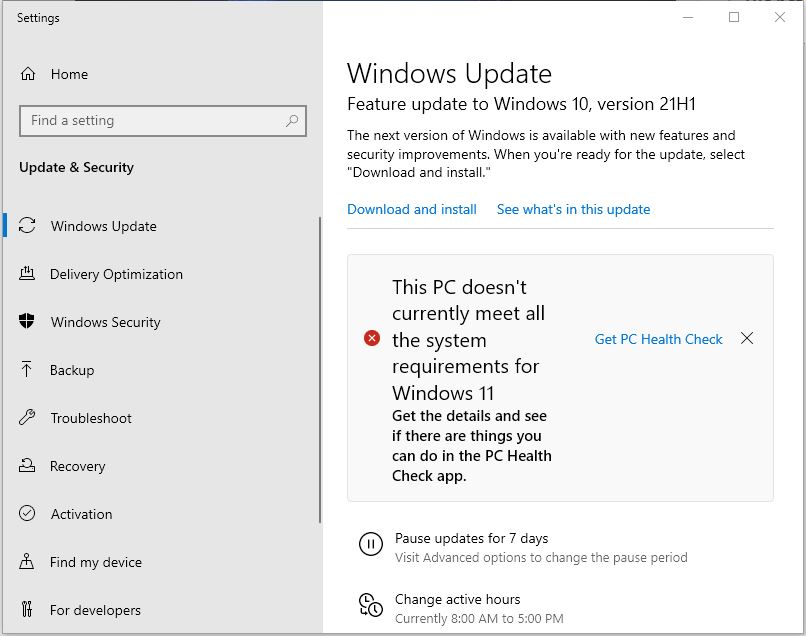Click the Download and install link

click(412, 209)
